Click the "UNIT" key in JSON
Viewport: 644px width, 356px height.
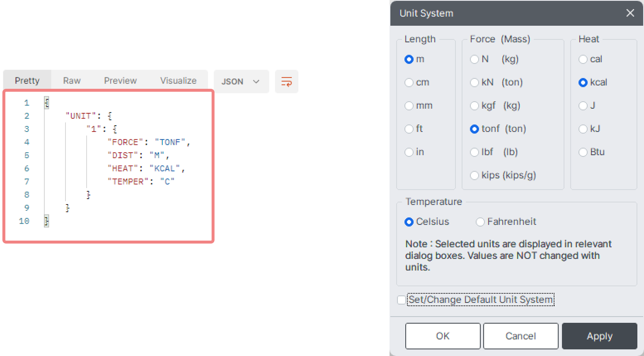pyautogui.click(x=80, y=116)
